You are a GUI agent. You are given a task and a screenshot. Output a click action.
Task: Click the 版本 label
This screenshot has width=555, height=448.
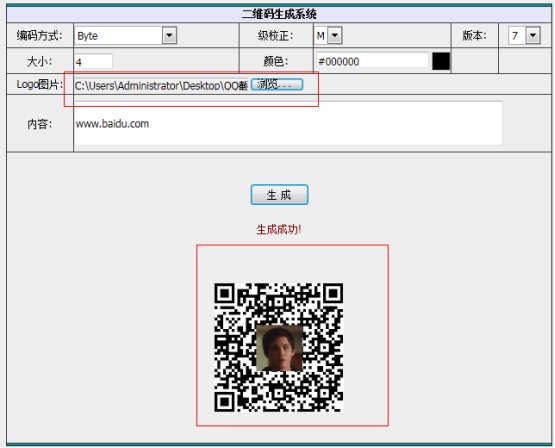tap(474, 35)
